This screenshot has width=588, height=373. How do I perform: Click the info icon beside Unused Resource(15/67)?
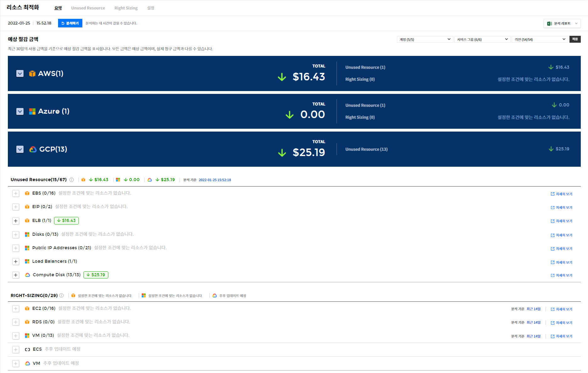click(x=72, y=180)
